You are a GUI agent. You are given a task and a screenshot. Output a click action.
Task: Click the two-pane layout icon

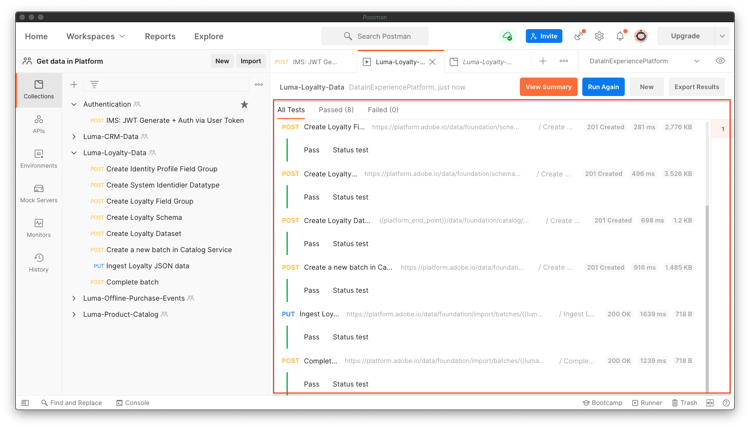710,403
